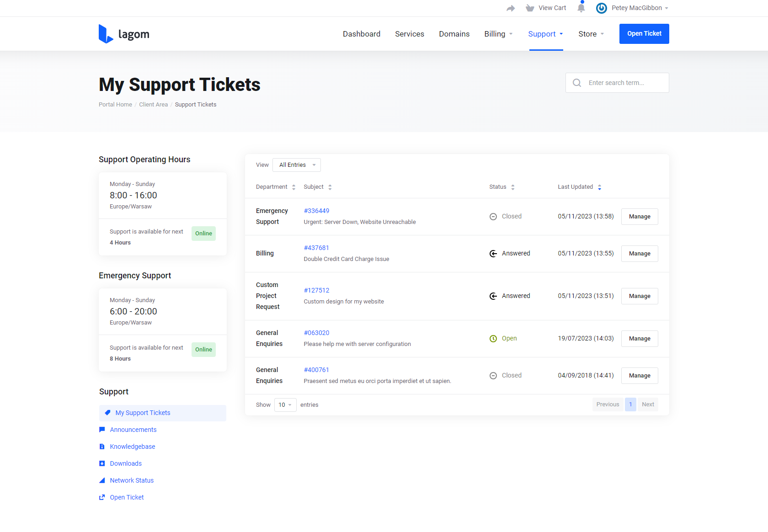The image size is (768, 532).
Task: Click Online badge in Support Operating Hours
Action: 203,234
